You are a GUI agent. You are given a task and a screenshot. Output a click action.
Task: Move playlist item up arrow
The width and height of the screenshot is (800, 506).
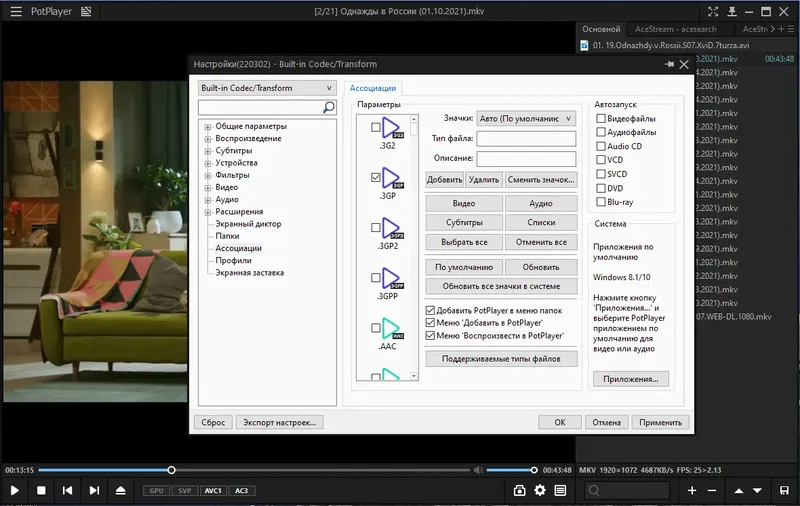click(x=738, y=490)
